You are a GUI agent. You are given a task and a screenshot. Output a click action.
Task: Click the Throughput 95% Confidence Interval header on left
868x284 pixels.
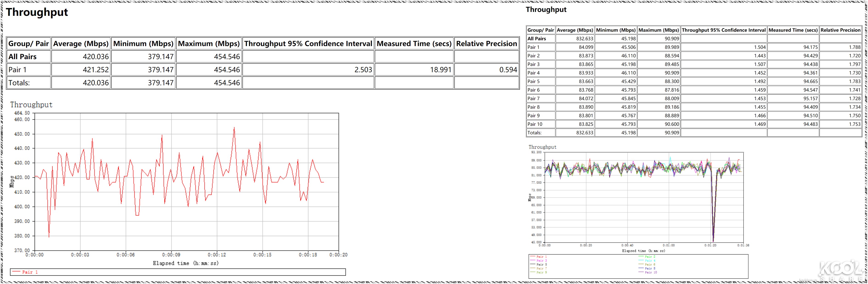tap(308, 44)
